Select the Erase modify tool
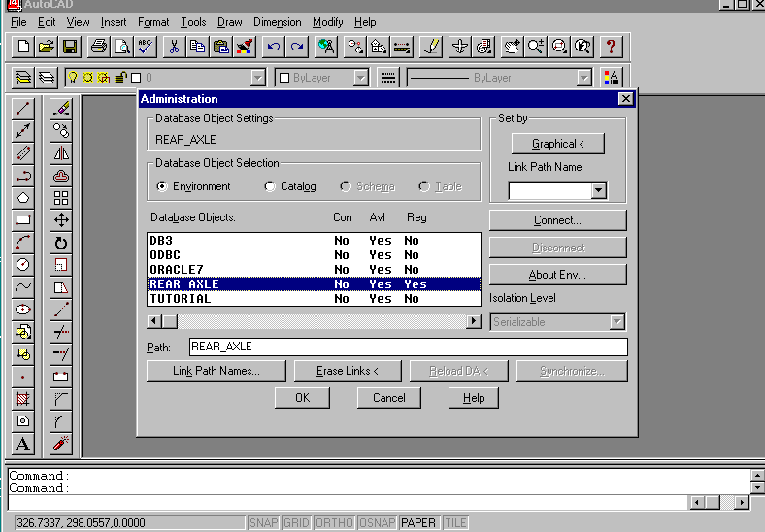 click(x=61, y=109)
